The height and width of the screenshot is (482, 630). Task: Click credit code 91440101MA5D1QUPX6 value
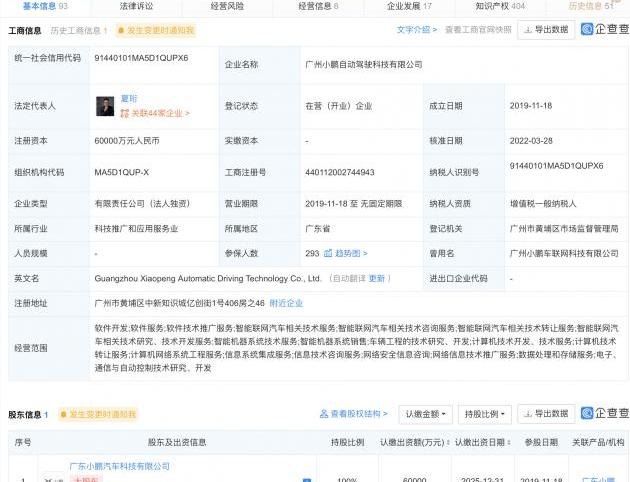pos(141,58)
